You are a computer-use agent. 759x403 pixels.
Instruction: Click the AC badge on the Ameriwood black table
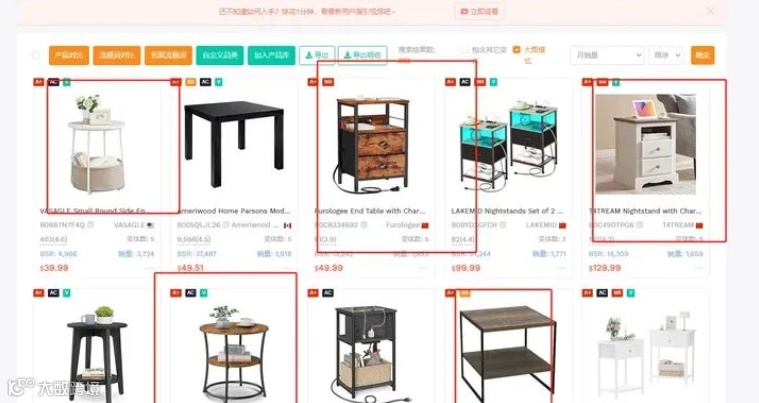tap(205, 82)
